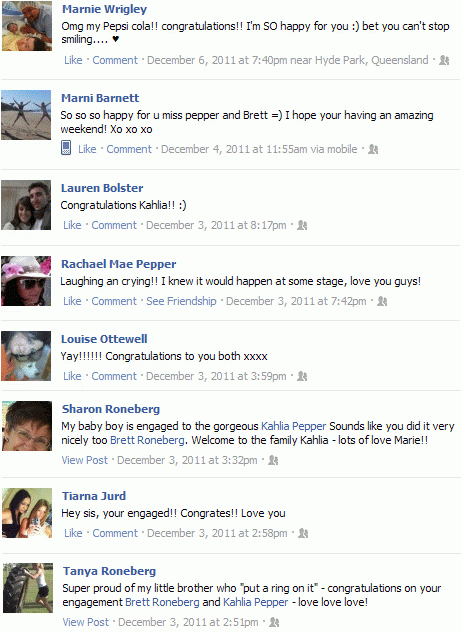Like Marnie Wrigley's Pepsi cola post

tap(73, 60)
